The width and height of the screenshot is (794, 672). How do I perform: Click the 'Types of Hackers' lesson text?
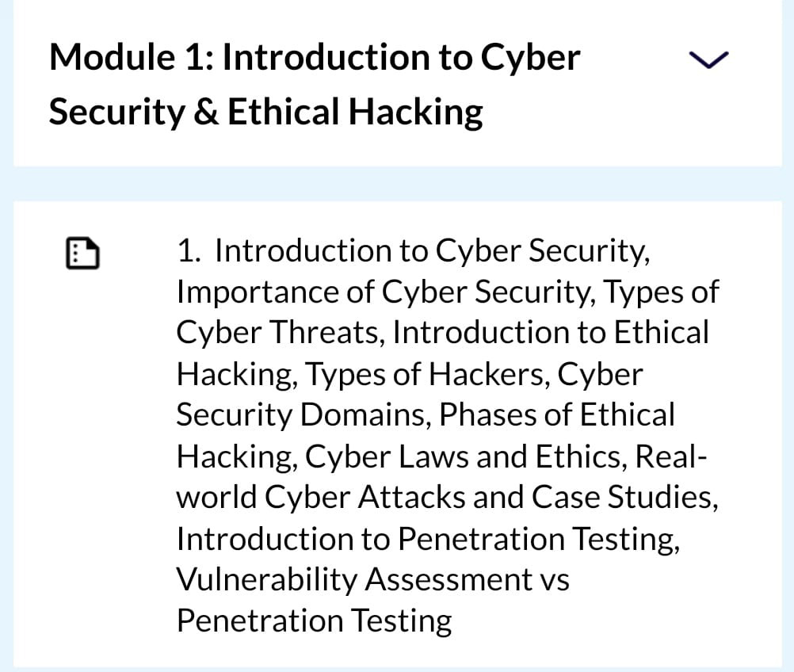[427, 375]
